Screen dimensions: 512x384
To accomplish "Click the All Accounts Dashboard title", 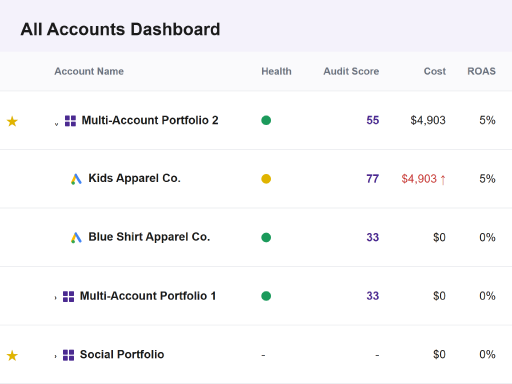I will point(120,29).
